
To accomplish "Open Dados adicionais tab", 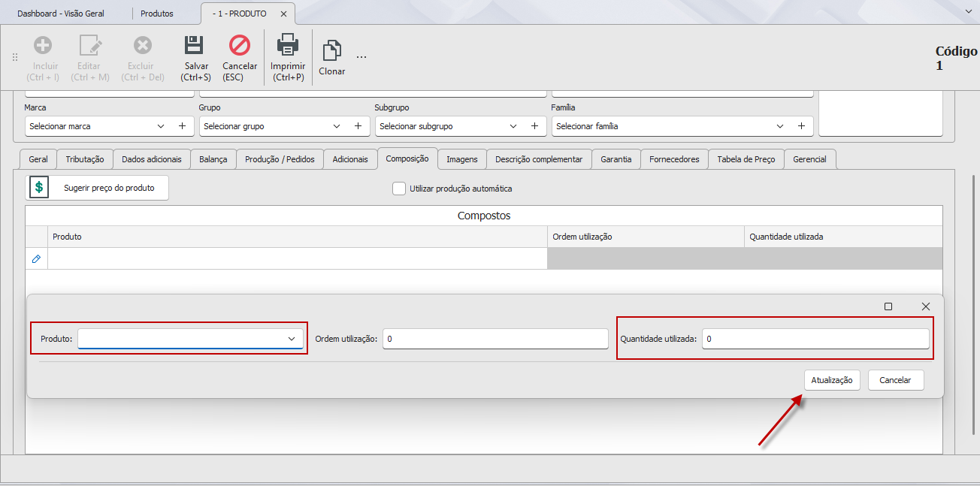I will pos(152,159).
